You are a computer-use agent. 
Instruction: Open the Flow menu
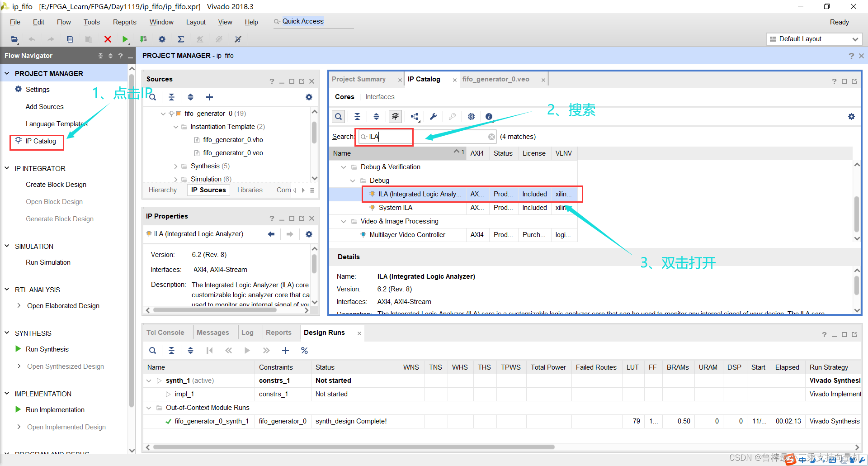[64, 22]
